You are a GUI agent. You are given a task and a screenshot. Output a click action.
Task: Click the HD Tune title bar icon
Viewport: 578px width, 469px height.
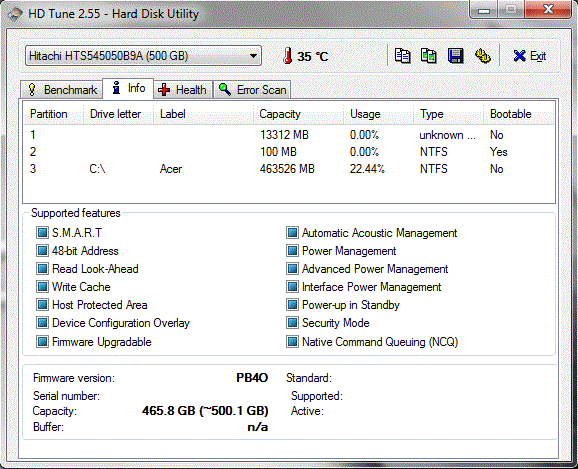[14, 14]
